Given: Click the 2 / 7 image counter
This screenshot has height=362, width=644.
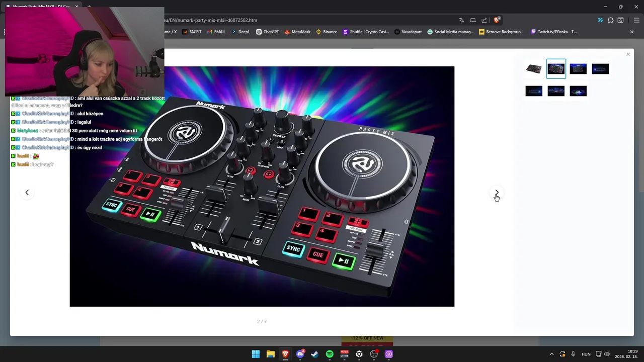Looking at the screenshot, I should [262, 322].
